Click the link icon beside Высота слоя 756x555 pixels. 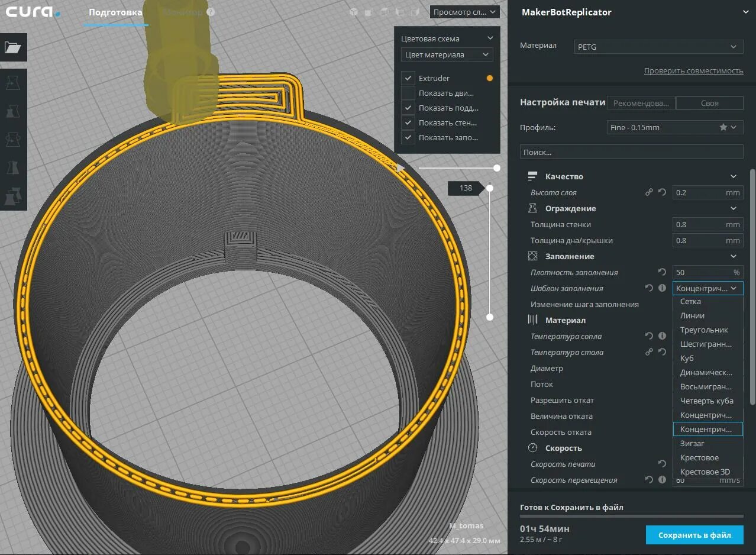click(x=649, y=192)
